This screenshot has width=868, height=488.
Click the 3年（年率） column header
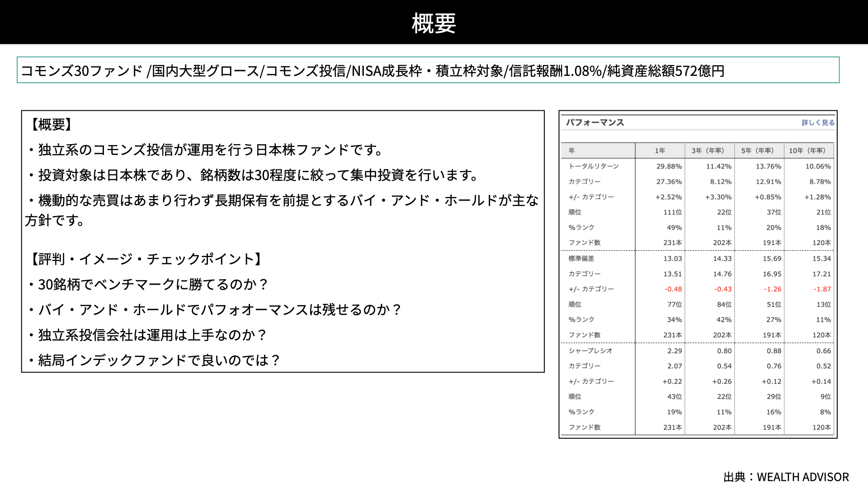[x=708, y=150]
